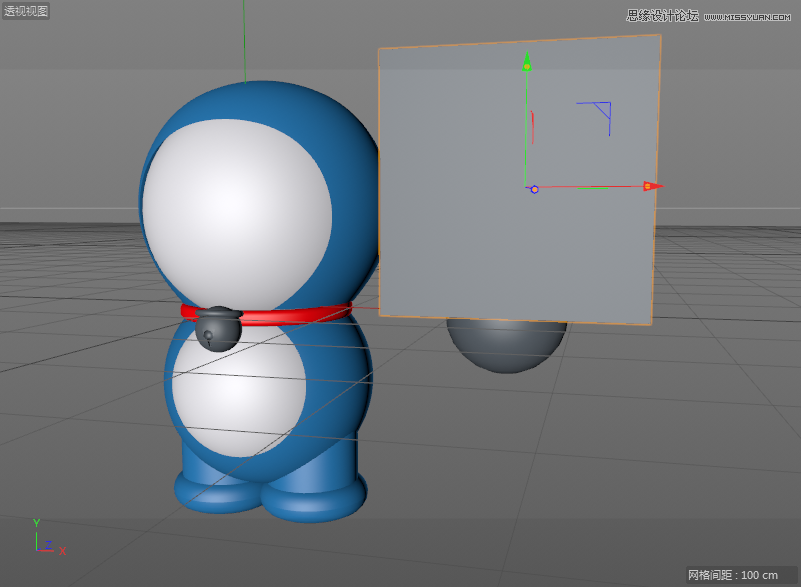Click the orange corner handle of the selected plane
The height and width of the screenshot is (587, 801).
click(661, 33)
